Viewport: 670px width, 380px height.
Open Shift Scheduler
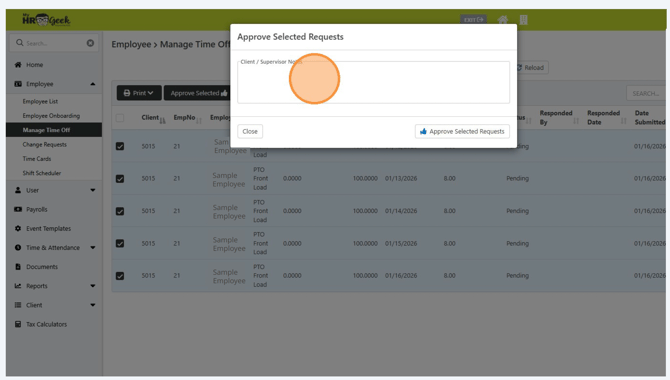tap(41, 173)
